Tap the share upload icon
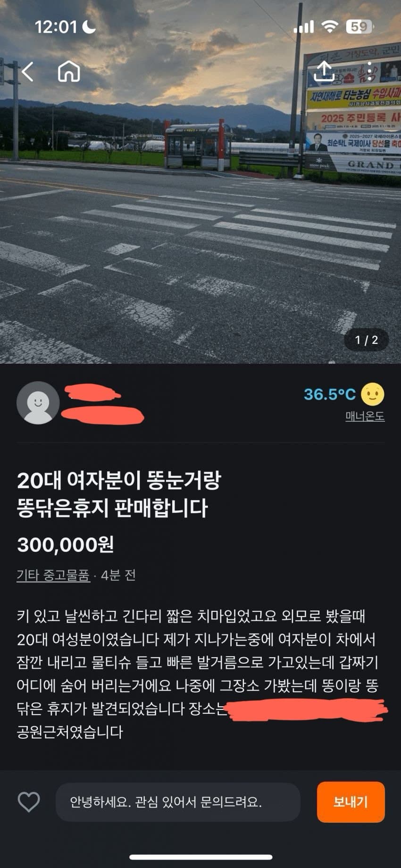This screenshot has height=868, width=401. pyautogui.click(x=325, y=72)
